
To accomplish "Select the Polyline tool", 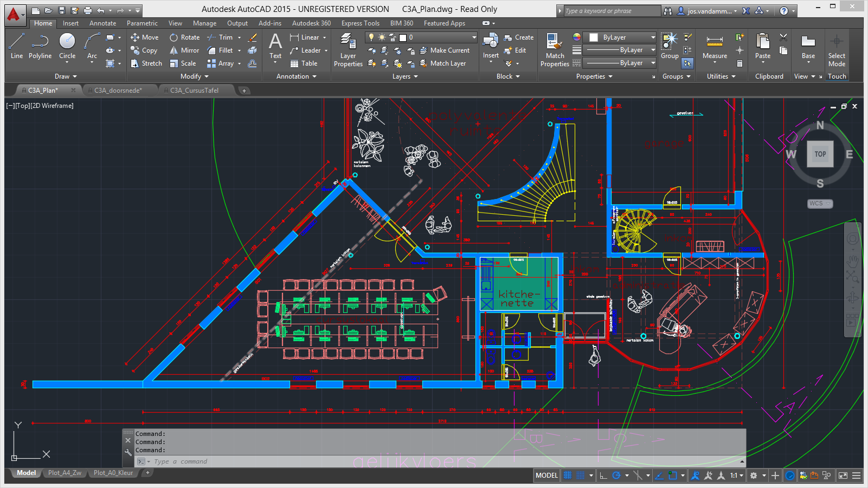I will [40, 46].
